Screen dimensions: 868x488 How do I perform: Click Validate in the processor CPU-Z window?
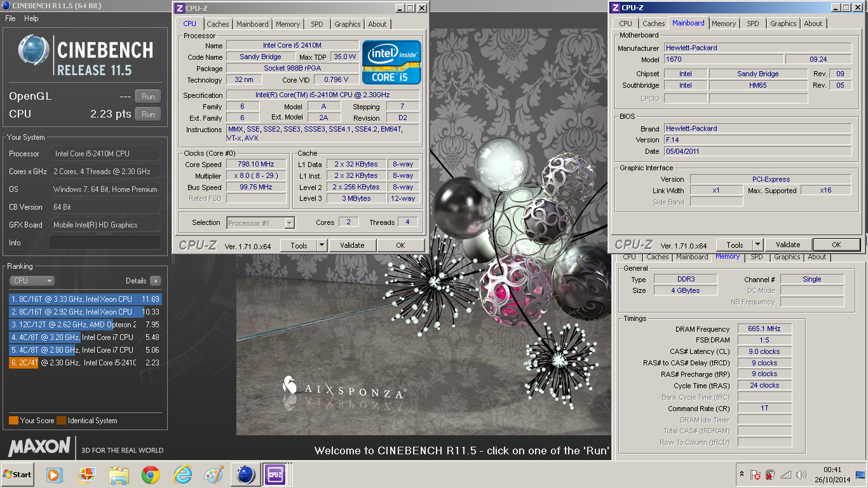pos(352,245)
